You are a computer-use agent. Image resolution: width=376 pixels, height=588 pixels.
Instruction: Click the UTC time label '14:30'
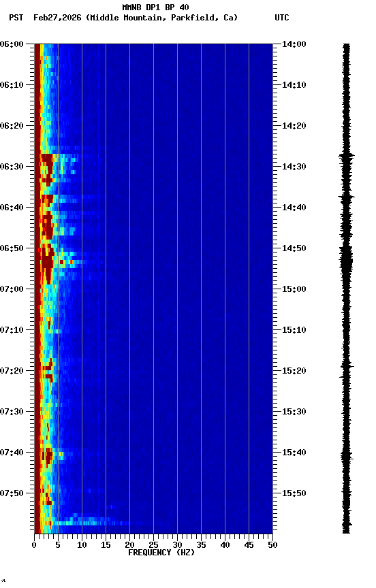coord(294,167)
